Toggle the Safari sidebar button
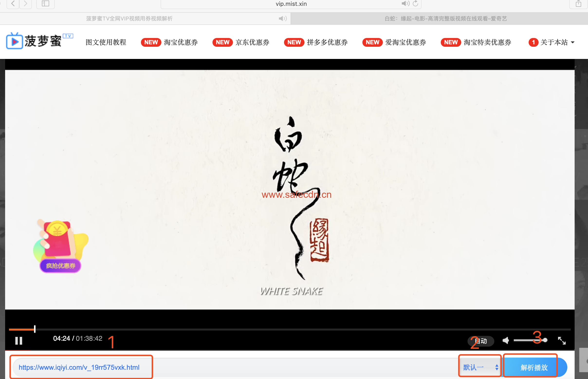588x379 pixels. pos(46,4)
